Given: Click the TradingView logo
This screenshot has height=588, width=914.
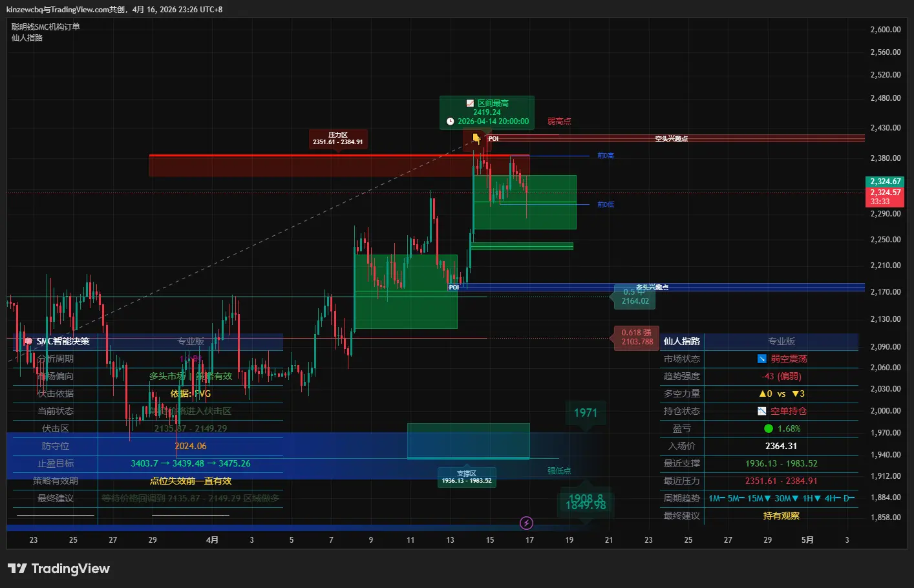Looking at the screenshot, I should [59, 569].
